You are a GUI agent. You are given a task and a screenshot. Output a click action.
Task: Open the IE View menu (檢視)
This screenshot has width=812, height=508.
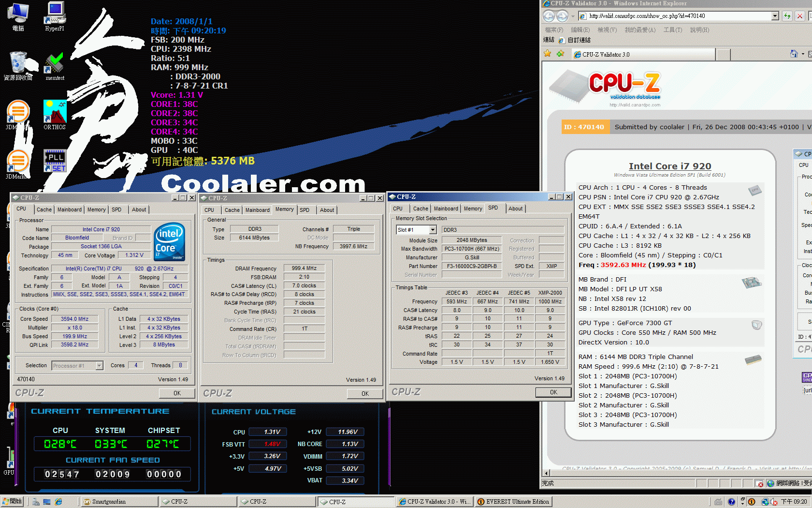pos(607,30)
